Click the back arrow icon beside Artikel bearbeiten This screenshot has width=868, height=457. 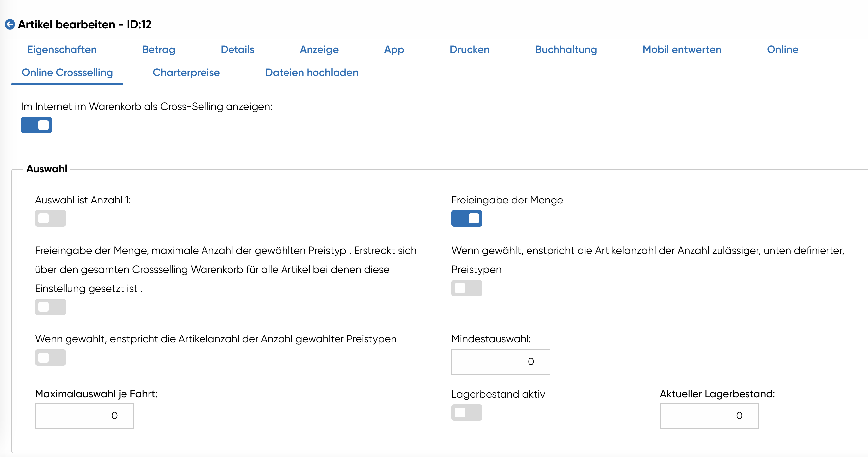pos(10,24)
